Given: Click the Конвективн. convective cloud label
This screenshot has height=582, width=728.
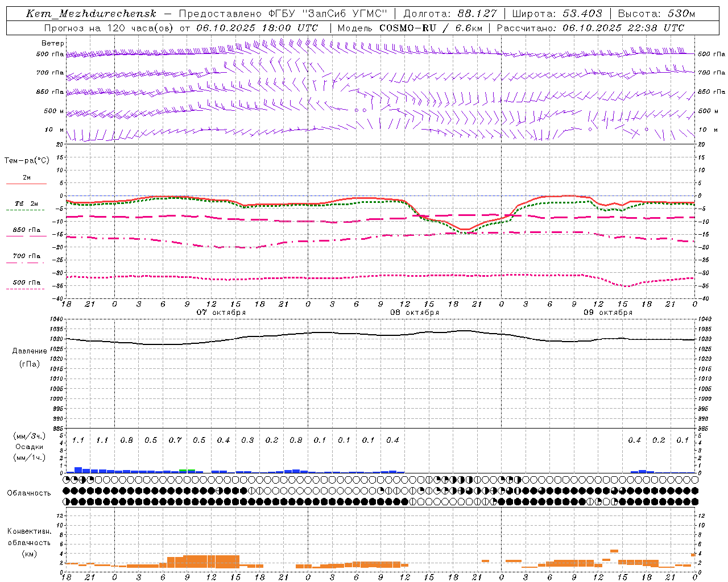Looking at the screenshot, I should click(x=29, y=531).
